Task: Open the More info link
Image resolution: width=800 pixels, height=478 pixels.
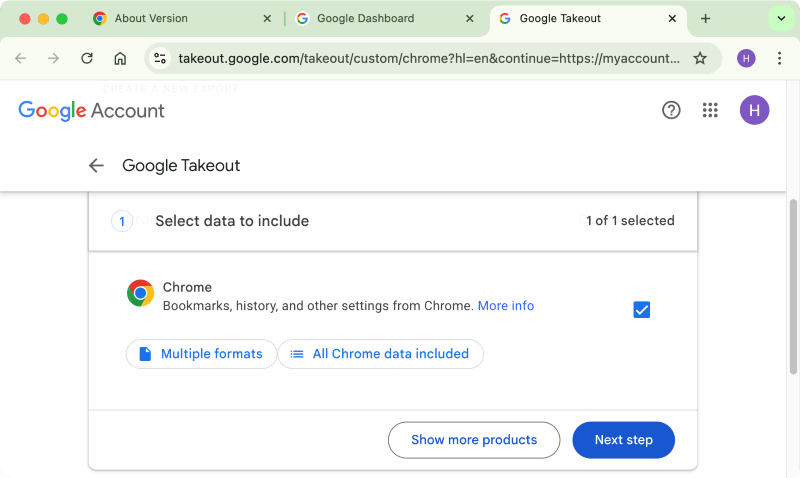Action: 506,306
